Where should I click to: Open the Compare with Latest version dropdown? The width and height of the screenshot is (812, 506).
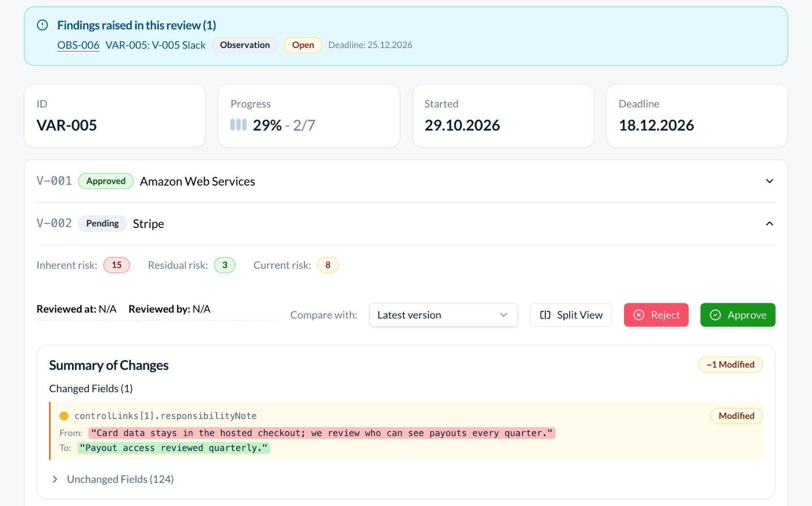443,315
